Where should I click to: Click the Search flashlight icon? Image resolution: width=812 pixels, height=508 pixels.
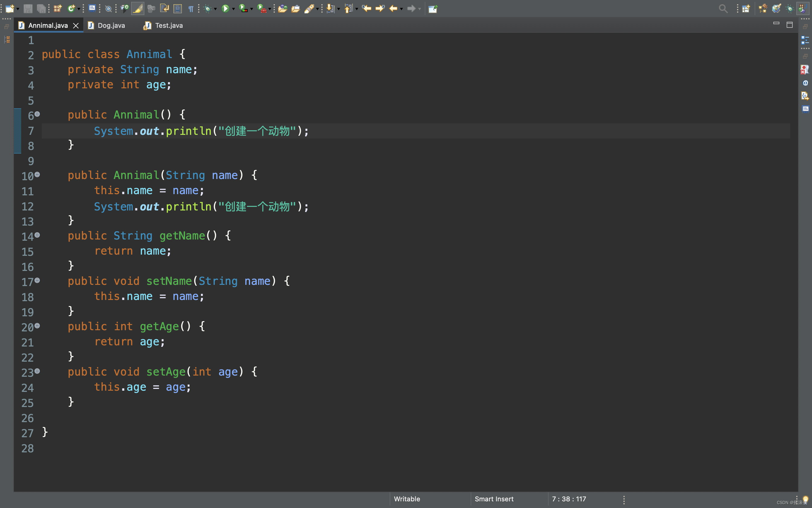point(309,8)
